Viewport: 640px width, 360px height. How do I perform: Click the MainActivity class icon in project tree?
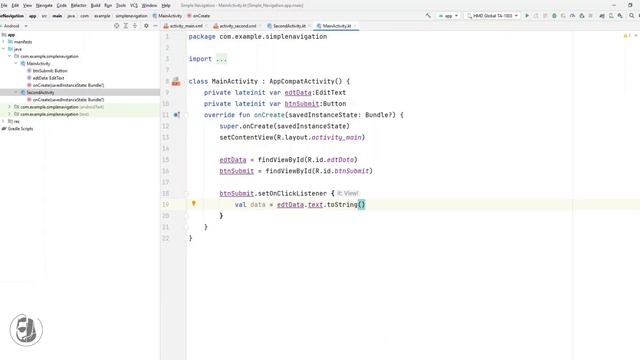coord(23,64)
